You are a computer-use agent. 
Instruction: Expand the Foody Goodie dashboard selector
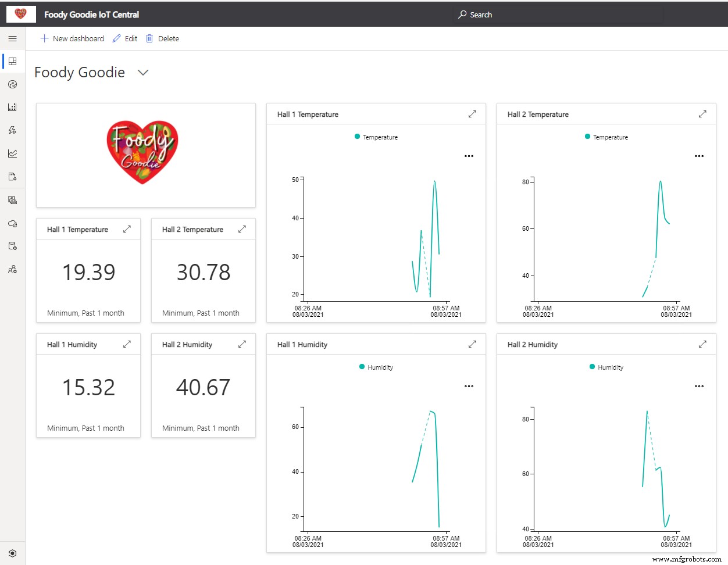pyautogui.click(x=142, y=73)
